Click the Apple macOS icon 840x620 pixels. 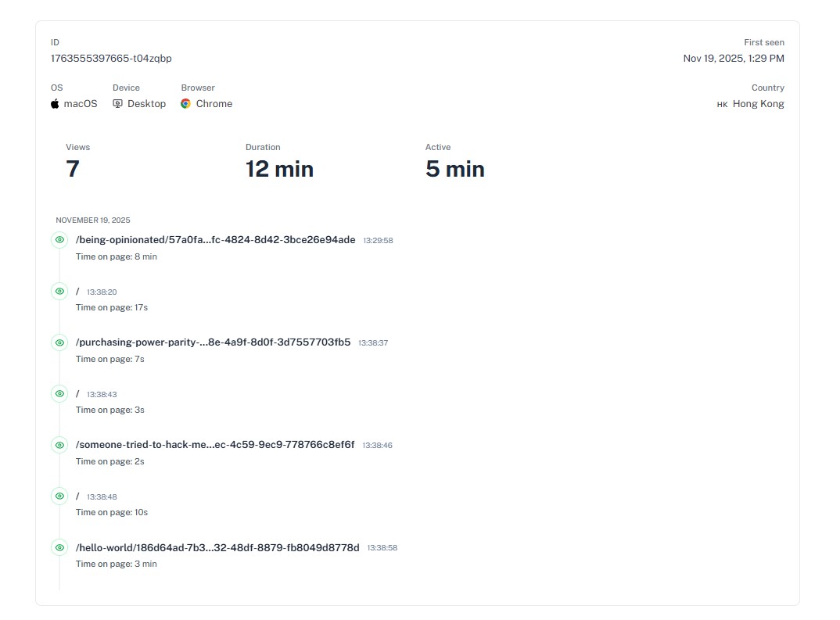pos(56,104)
